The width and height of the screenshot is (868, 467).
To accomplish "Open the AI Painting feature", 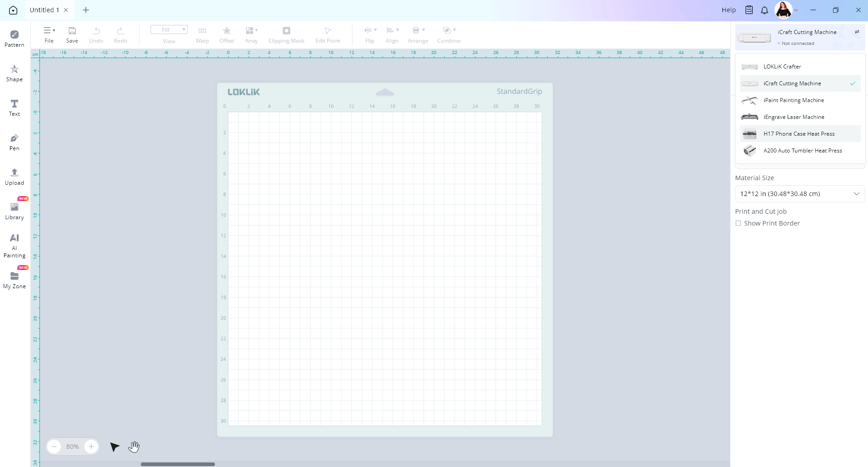I will (15, 245).
